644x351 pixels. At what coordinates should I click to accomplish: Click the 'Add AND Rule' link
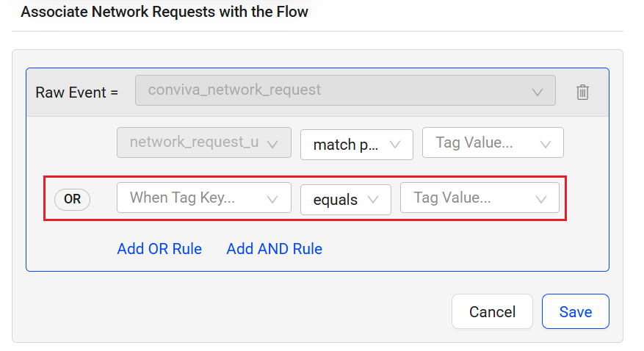(x=274, y=249)
